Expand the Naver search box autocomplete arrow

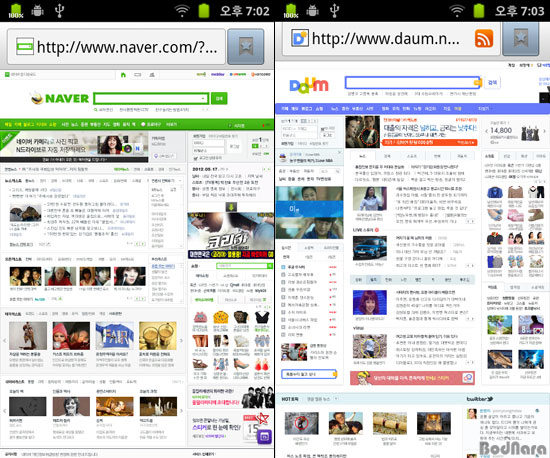click(203, 99)
